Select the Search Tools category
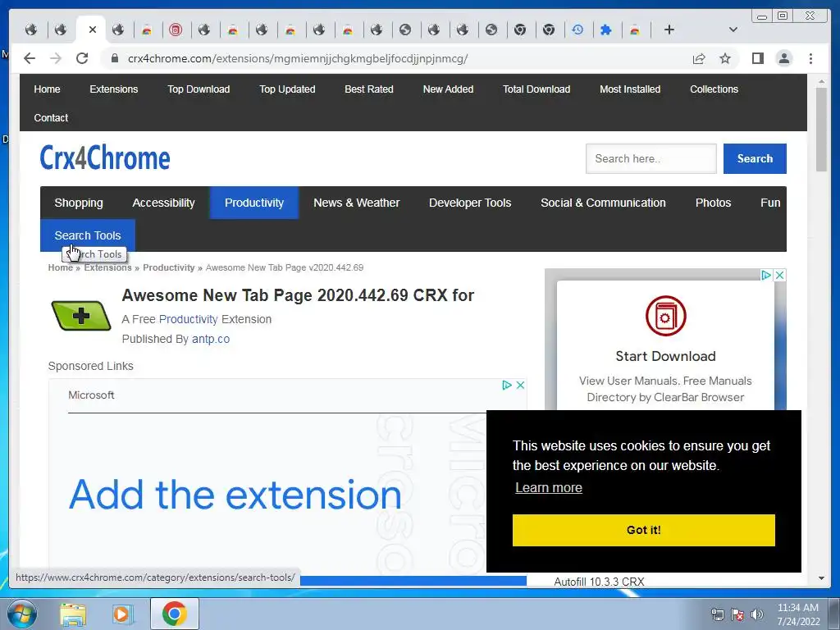Screen dimensions: 840x630 [88, 235]
